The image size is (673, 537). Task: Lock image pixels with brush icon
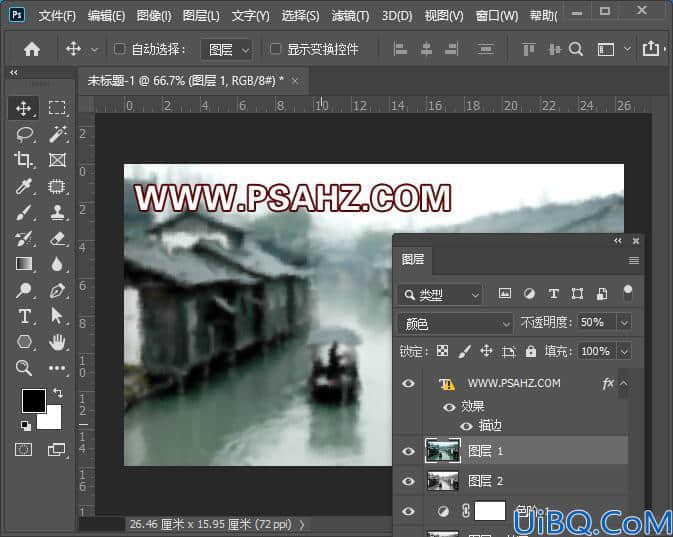(464, 352)
